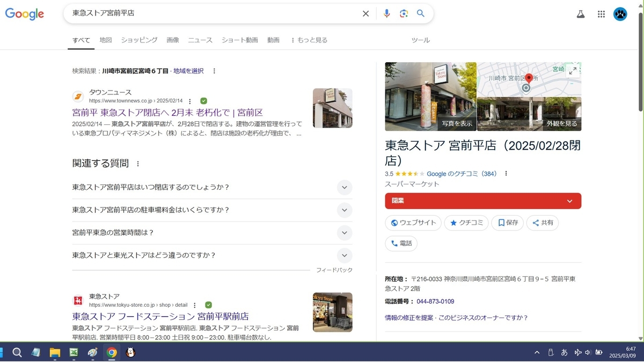This screenshot has width=644, height=362.
Task: Select the すべて tab
Action: (81, 40)
